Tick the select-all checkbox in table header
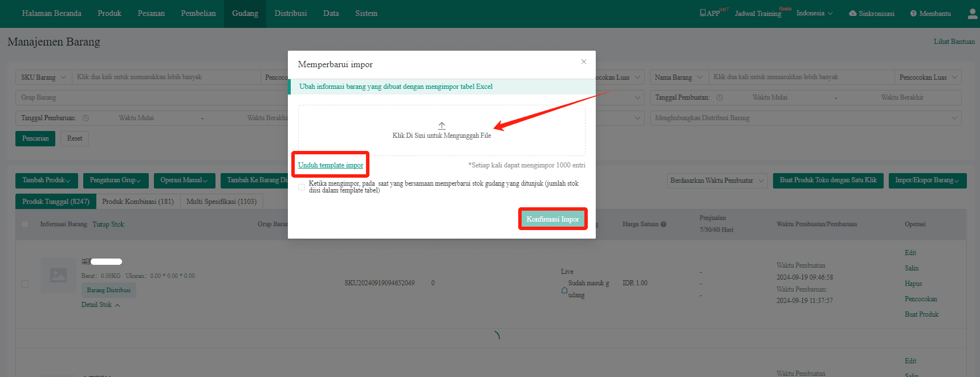980x377 pixels. pyautogui.click(x=25, y=224)
